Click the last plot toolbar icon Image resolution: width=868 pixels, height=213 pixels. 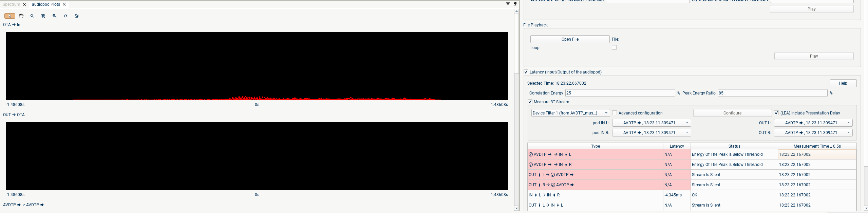[x=77, y=16]
